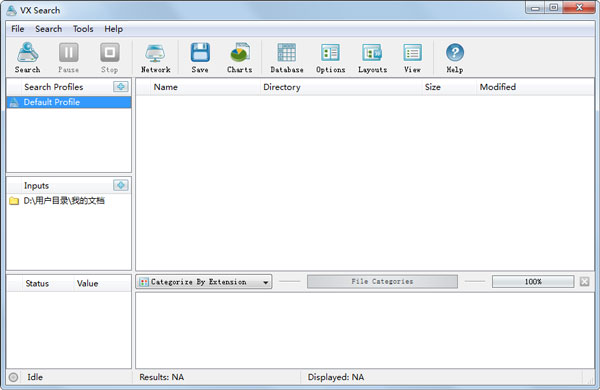600x390 pixels.
Task: Click the Pause toolbar icon
Action: [68, 57]
